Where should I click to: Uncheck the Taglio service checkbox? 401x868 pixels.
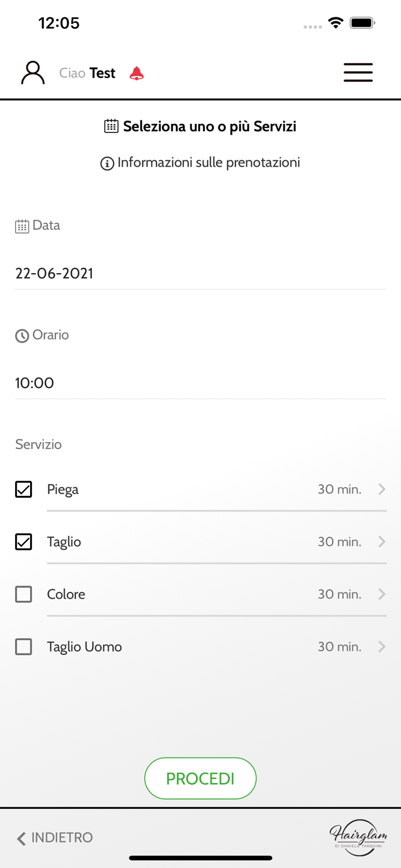coord(24,542)
